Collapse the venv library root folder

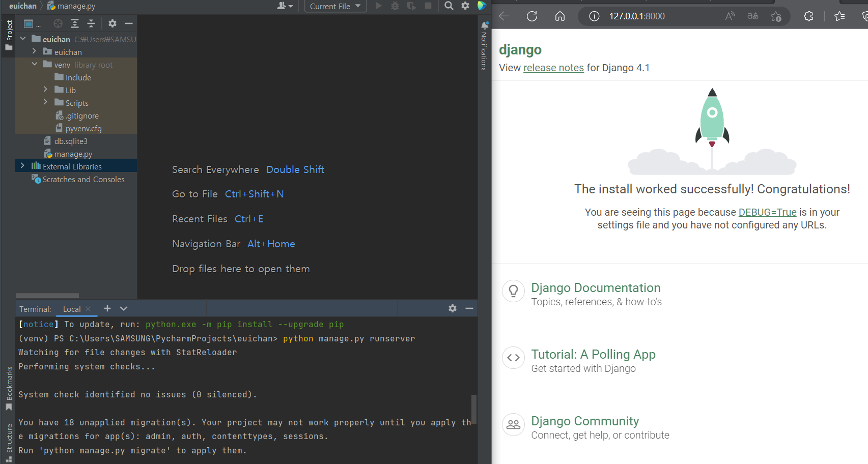(x=34, y=64)
